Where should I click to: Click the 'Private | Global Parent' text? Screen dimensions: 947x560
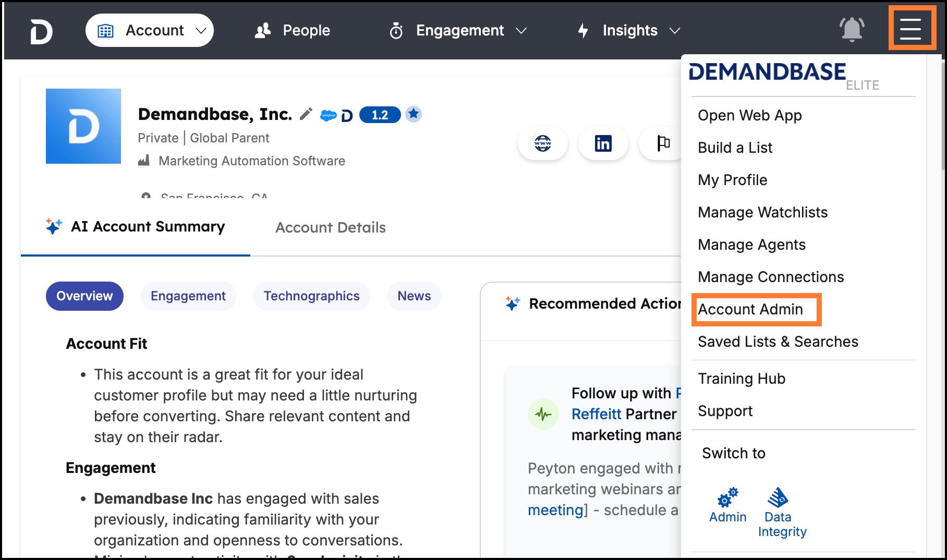point(203,138)
